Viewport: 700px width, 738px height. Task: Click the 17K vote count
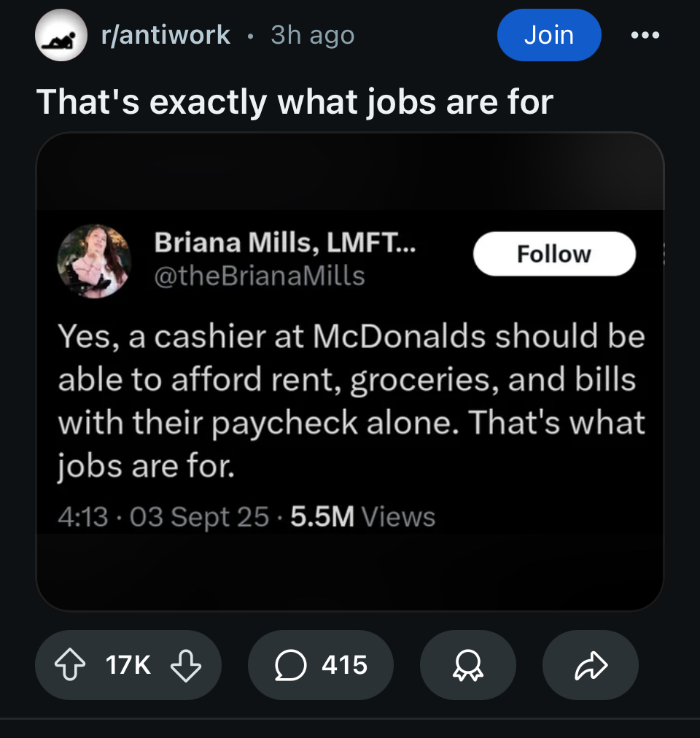[x=128, y=665]
